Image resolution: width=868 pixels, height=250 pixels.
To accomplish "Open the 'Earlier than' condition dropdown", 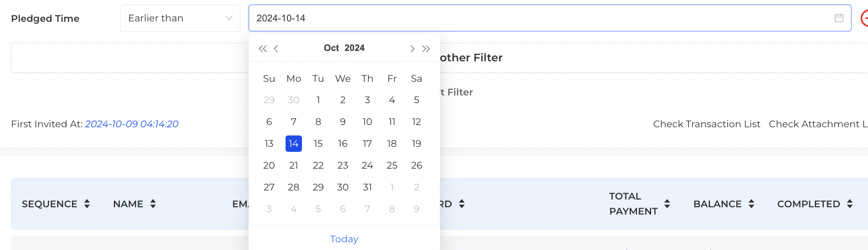I will click(x=180, y=18).
